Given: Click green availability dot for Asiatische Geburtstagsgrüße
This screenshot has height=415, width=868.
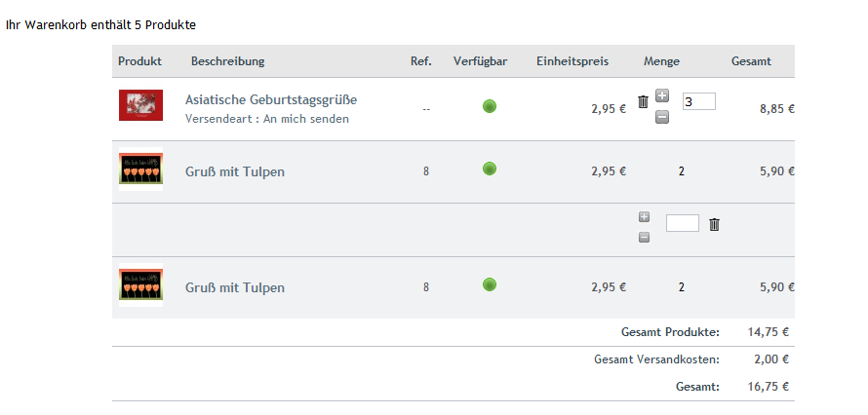Looking at the screenshot, I should [x=490, y=106].
